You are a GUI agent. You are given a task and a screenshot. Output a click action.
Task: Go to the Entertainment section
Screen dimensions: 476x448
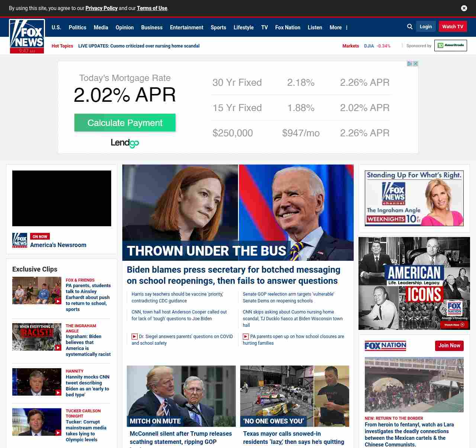coord(186,27)
